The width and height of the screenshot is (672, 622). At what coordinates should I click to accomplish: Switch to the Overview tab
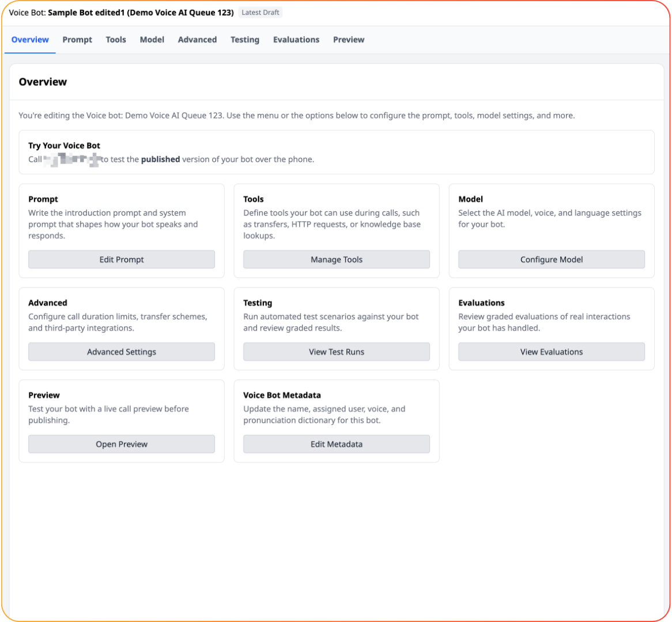[x=30, y=40]
